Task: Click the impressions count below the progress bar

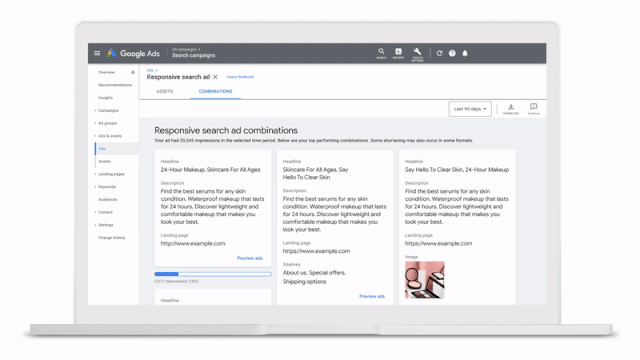Action: 176,281
